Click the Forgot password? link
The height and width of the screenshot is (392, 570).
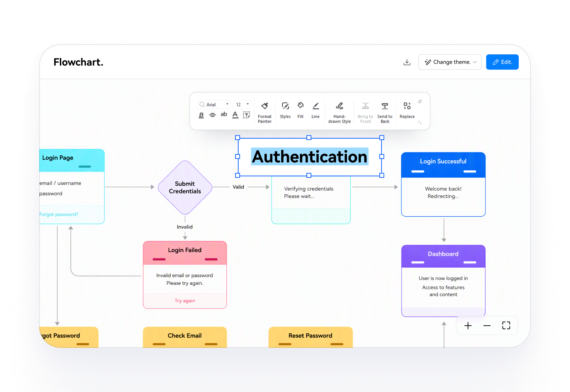coord(59,214)
